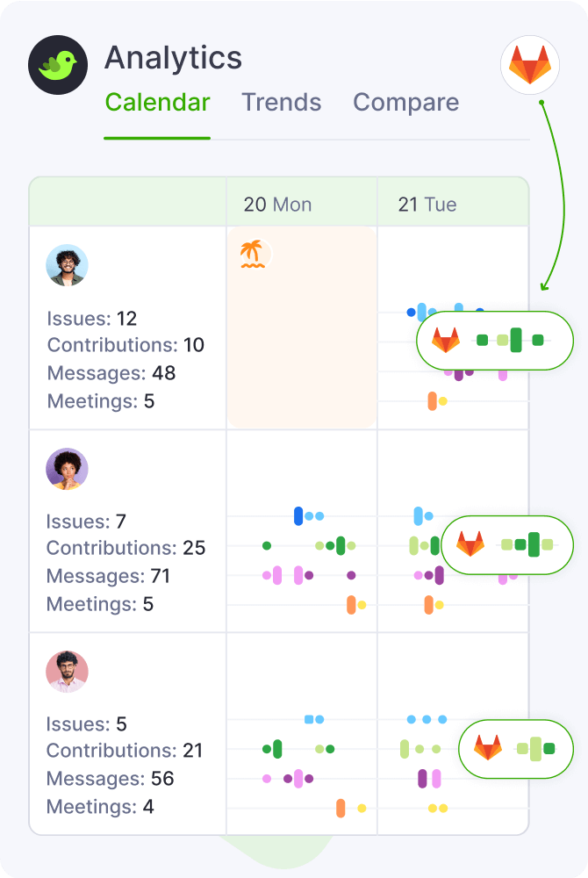Click the Analytics page title
This screenshot has width=588, height=878.
pyautogui.click(x=173, y=59)
